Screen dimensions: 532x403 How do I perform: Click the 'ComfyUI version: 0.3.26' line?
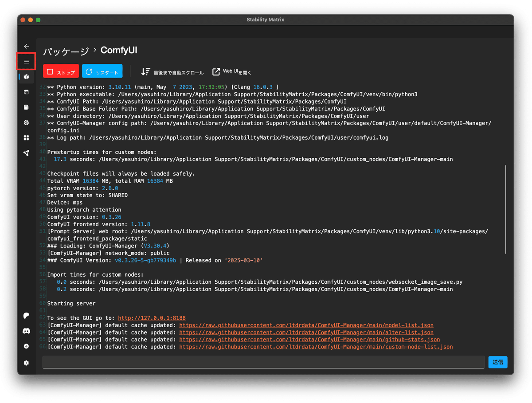pos(84,217)
